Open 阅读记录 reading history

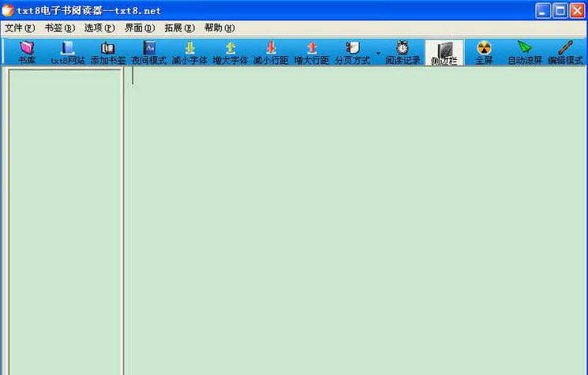pos(403,52)
